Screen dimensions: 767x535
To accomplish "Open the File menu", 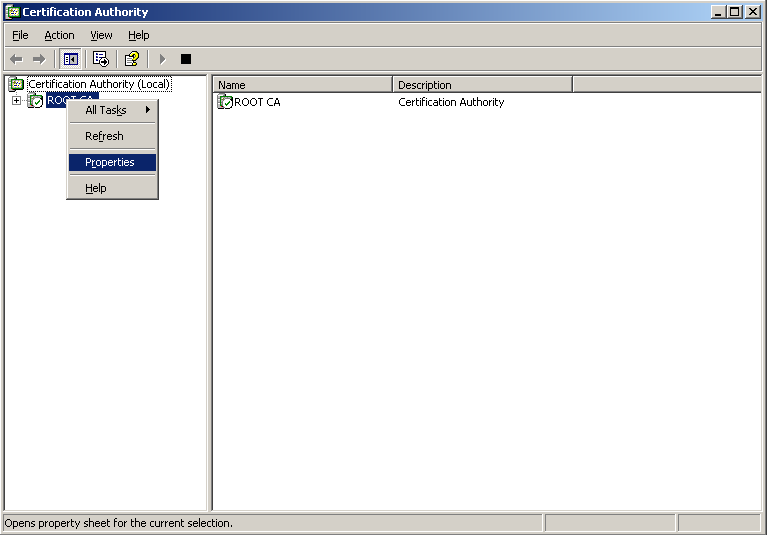I will pos(20,35).
